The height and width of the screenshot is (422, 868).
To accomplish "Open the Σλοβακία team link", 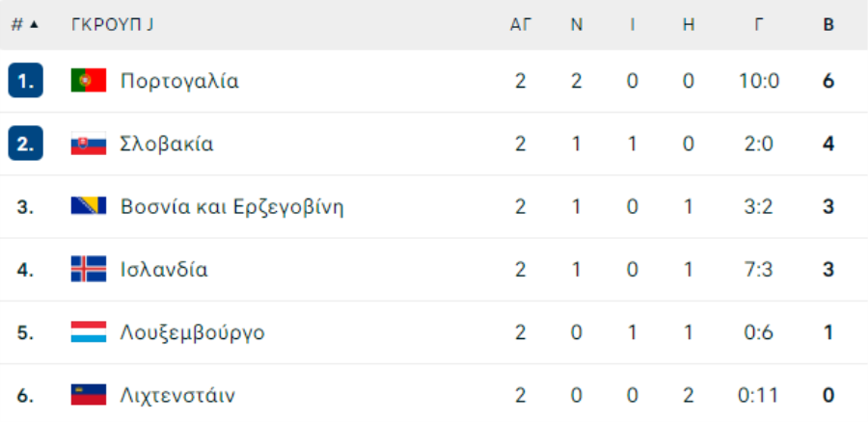I will [x=167, y=145].
